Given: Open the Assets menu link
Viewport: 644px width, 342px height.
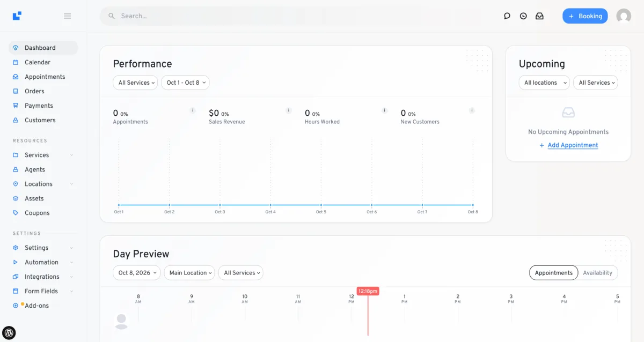Looking at the screenshot, I should pyautogui.click(x=43, y=198).
